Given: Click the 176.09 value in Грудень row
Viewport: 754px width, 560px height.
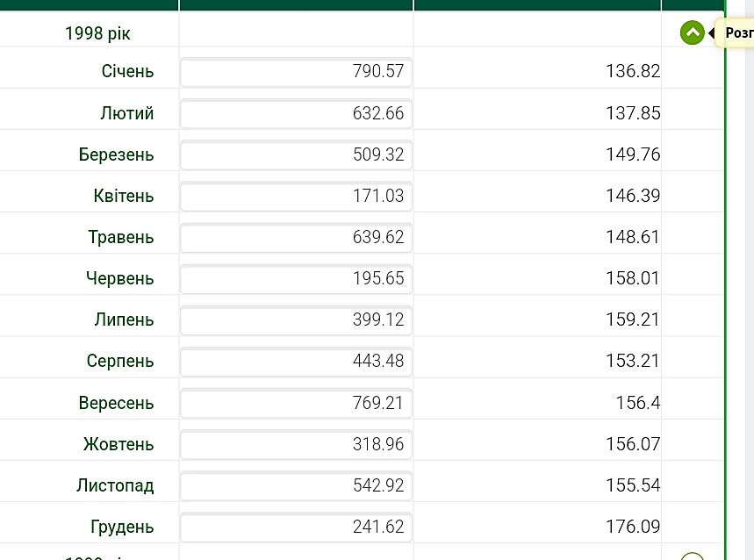Looking at the screenshot, I should [632, 527].
